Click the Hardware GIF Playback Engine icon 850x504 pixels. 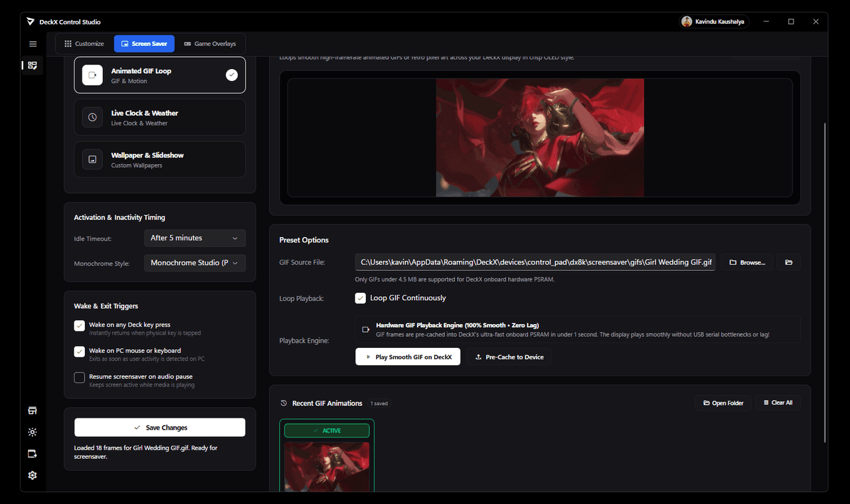click(x=366, y=329)
